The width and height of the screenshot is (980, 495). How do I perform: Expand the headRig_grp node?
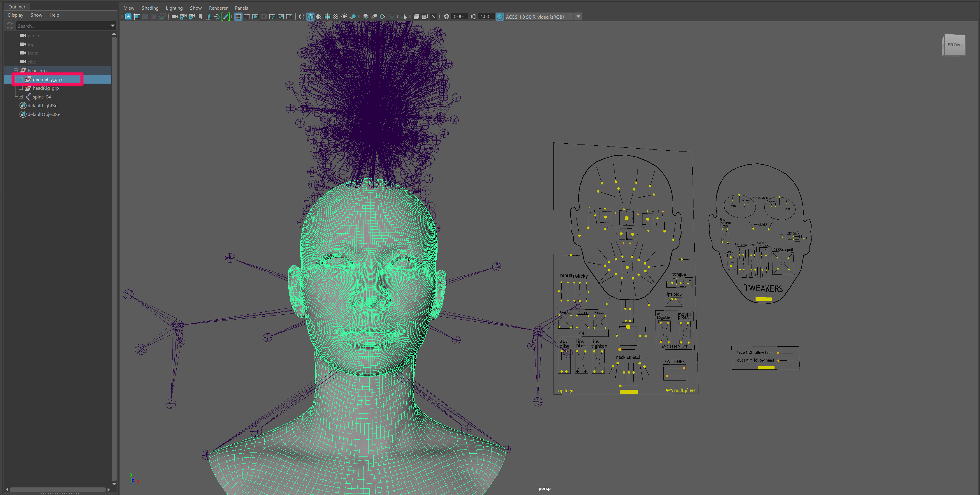coord(21,88)
